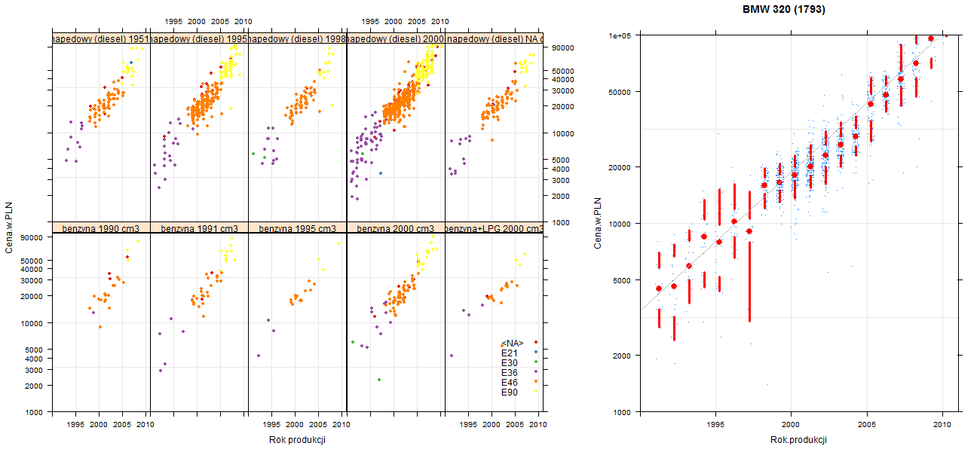Click the 2000 y-axis tick label on BMW 320 chart
The height and width of the screenshot is (452, 980).
pyautogui.click(x=622, y=355)
